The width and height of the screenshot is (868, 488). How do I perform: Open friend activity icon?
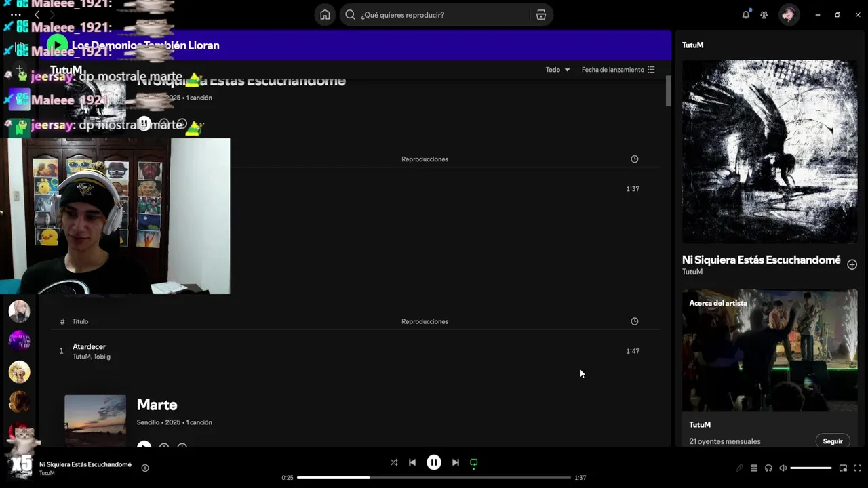(x=764, y=14)
